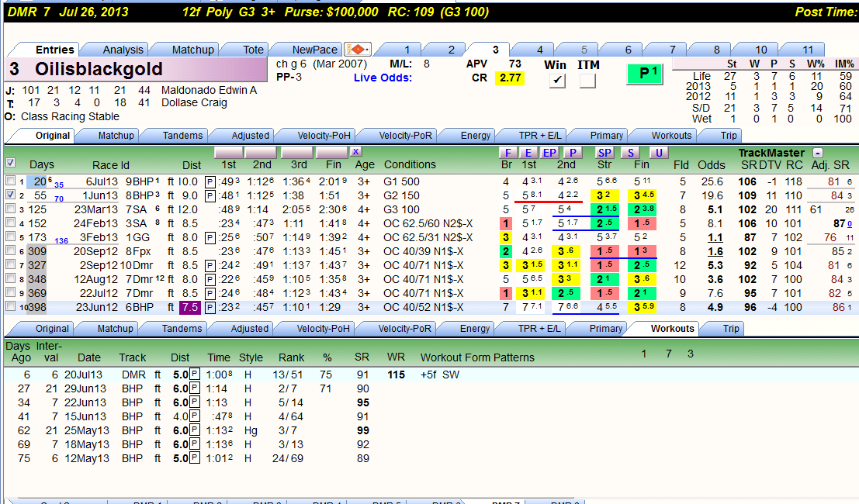
Task: Click the boxed P icon in 22Jul12 row
Action: pos(210,293)
